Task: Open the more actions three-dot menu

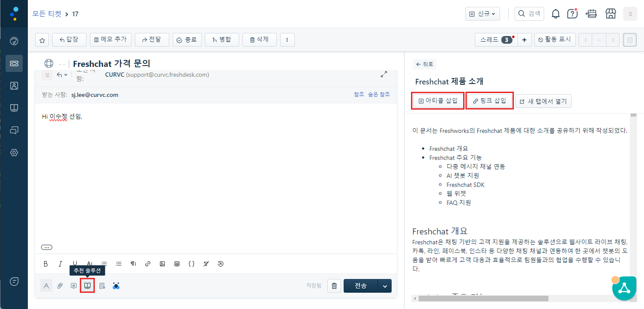Action: coord(287,40)
